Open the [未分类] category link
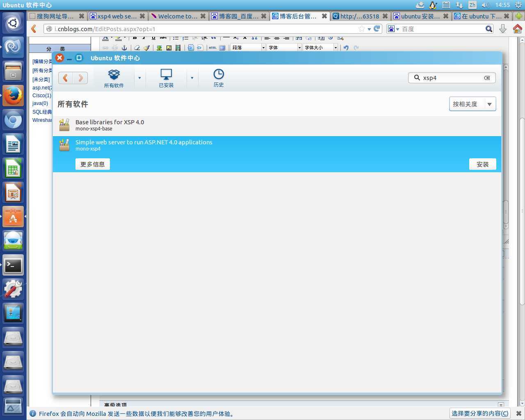The height and width of the screenshot is (420, 525). [41, 80]
